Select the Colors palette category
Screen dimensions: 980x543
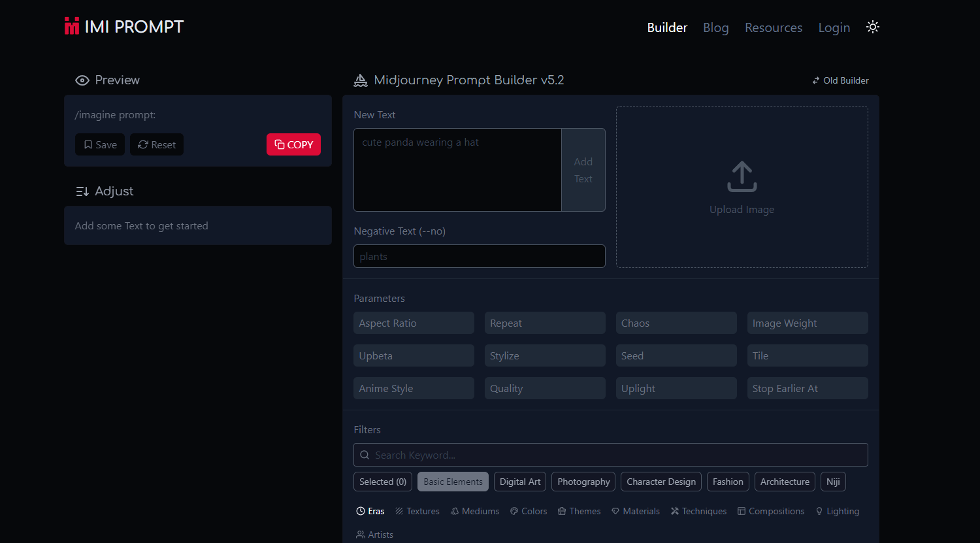(529, 511)
